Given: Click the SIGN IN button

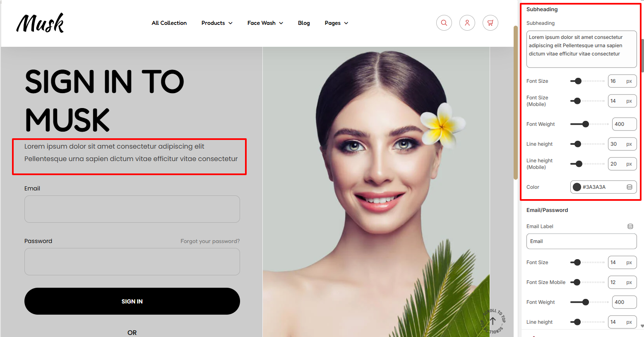Looking at the screenshot, I should tap(132, 301).
